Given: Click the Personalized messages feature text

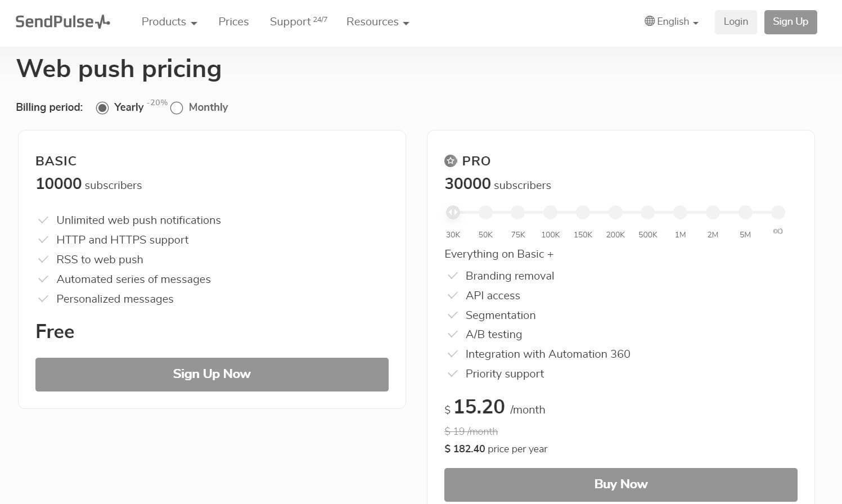Looking at the screenshot, I should coord(115,299).
